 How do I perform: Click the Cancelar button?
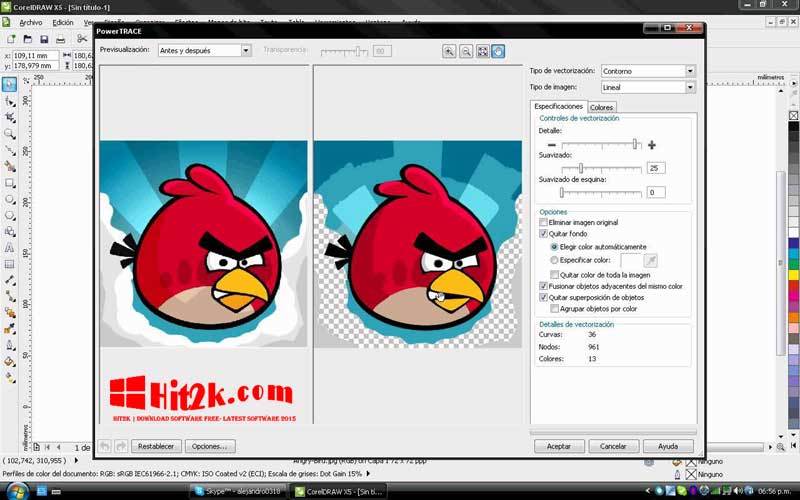[613, 446]
